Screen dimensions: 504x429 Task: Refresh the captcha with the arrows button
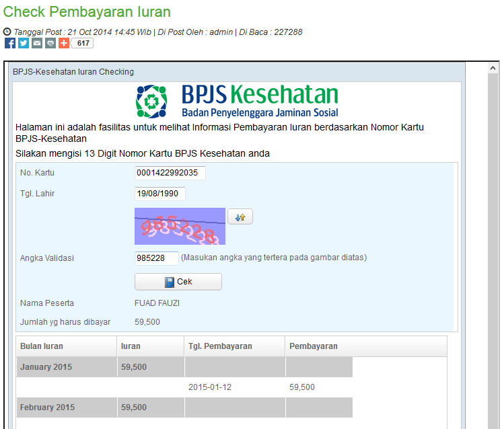[240, 217]
